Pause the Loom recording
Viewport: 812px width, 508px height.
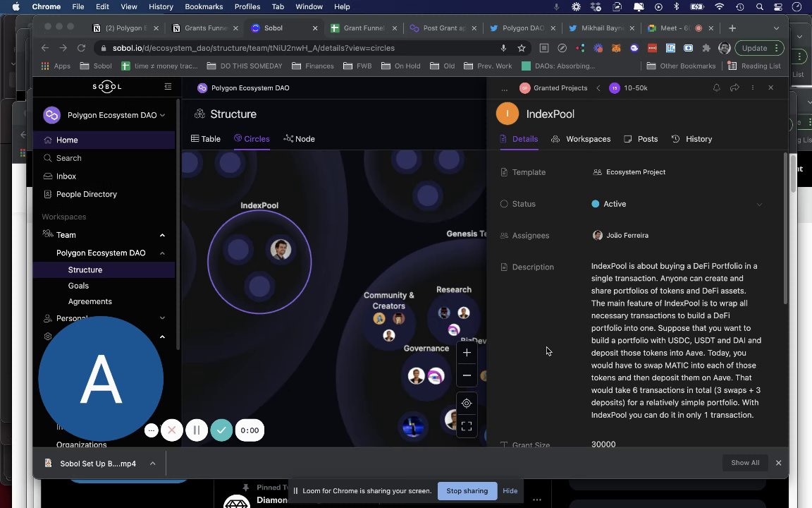click(197, 430)
